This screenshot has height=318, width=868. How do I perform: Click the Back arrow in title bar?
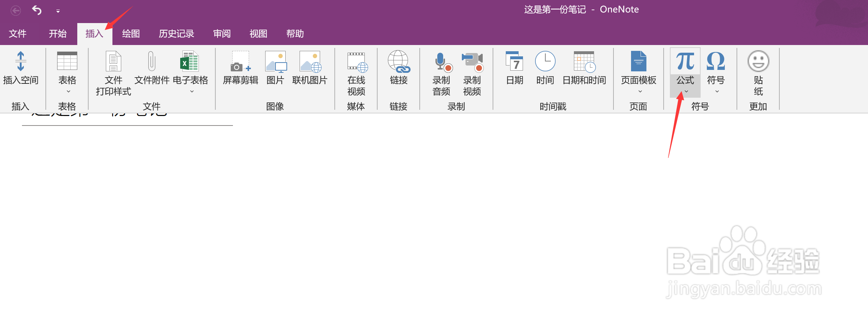16,11
